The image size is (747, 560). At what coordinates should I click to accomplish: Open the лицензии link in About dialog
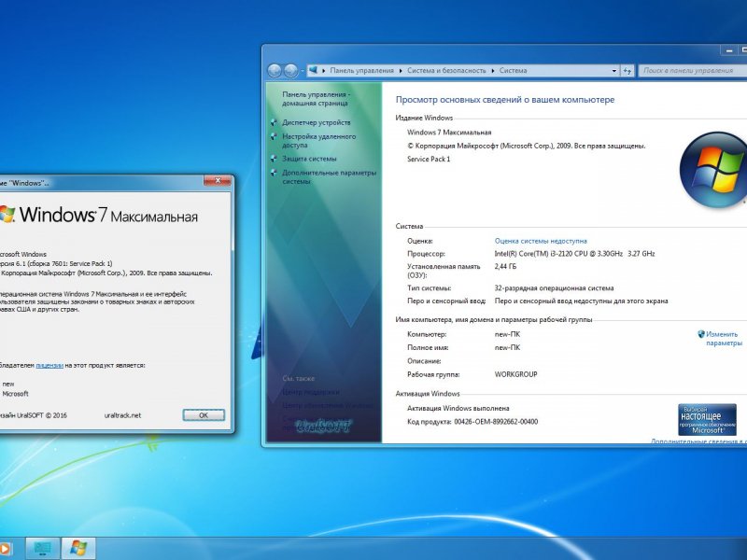49,365
